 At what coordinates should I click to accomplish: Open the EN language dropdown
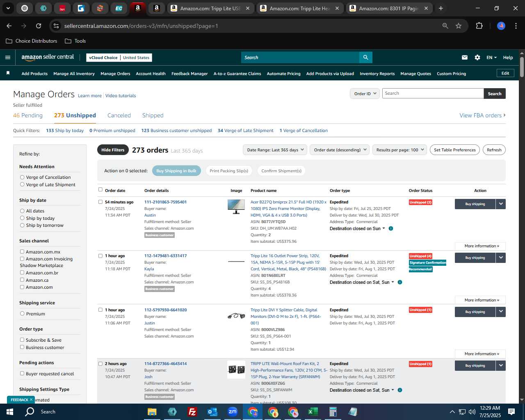(491, 57)
